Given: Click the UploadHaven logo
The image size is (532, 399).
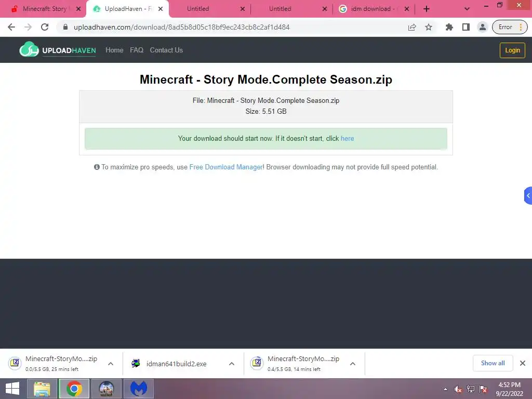Looking at the screenshot, I should click(x=57, y=50).
